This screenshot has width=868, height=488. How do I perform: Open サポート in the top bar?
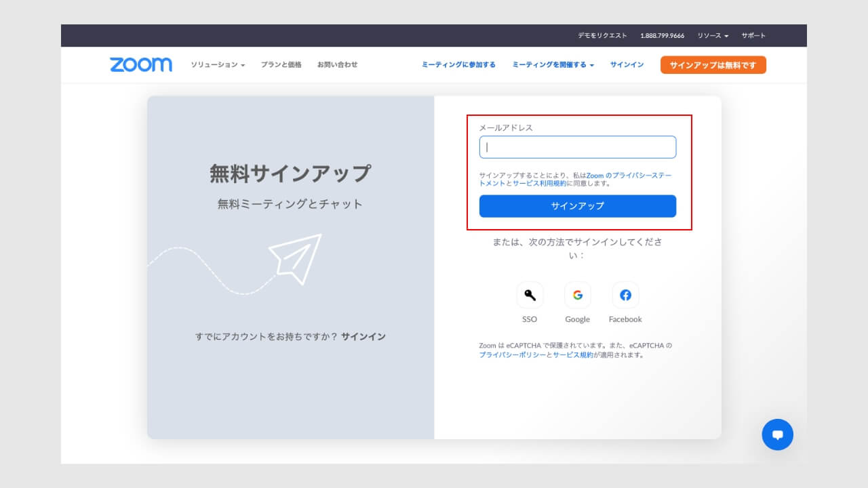[753, 35]
